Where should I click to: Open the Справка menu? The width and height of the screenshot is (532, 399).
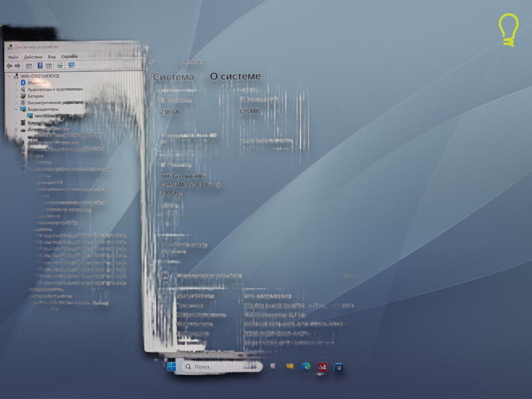[69, 57]
